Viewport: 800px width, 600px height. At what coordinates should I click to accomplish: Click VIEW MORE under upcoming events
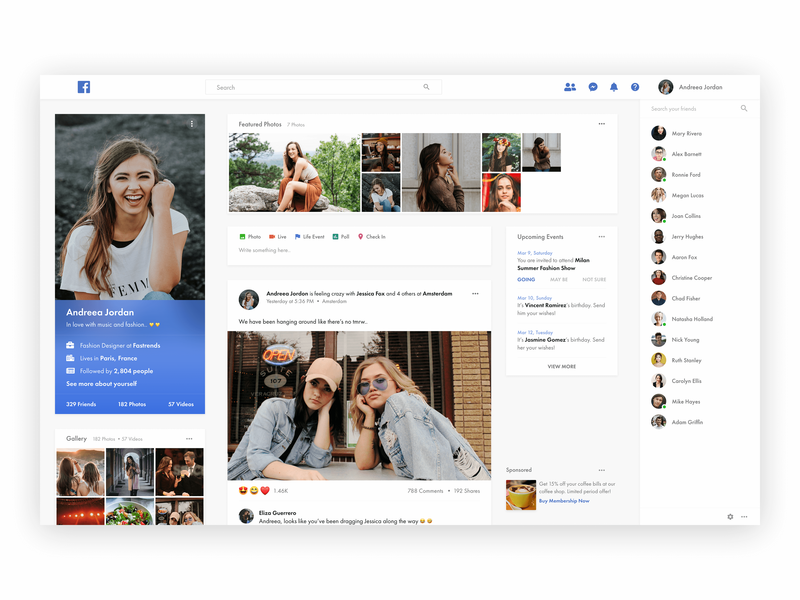click(561, 366)
